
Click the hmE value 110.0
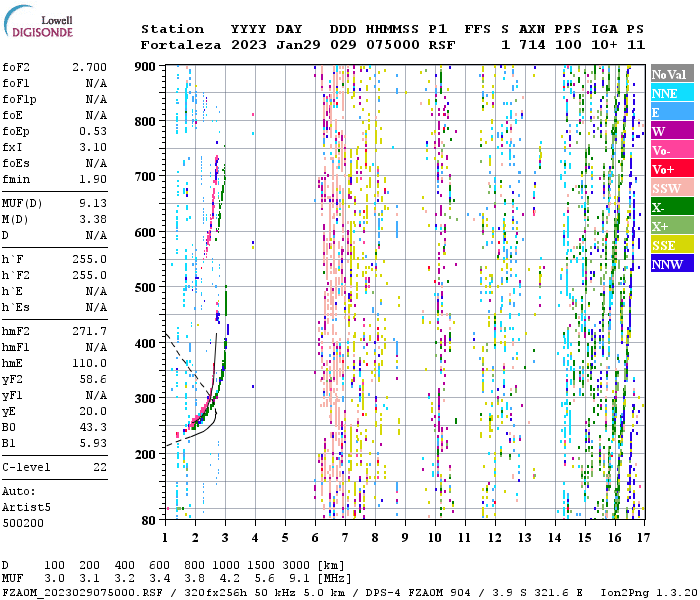89,364
